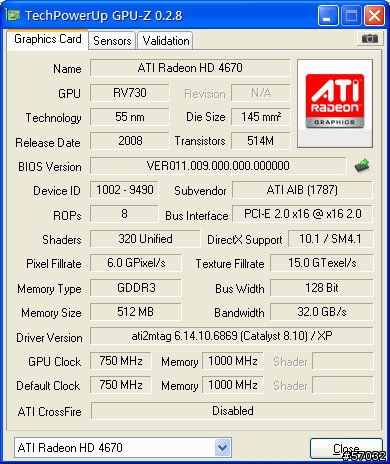Click the "Default Clock" label

tap(48, 386)
